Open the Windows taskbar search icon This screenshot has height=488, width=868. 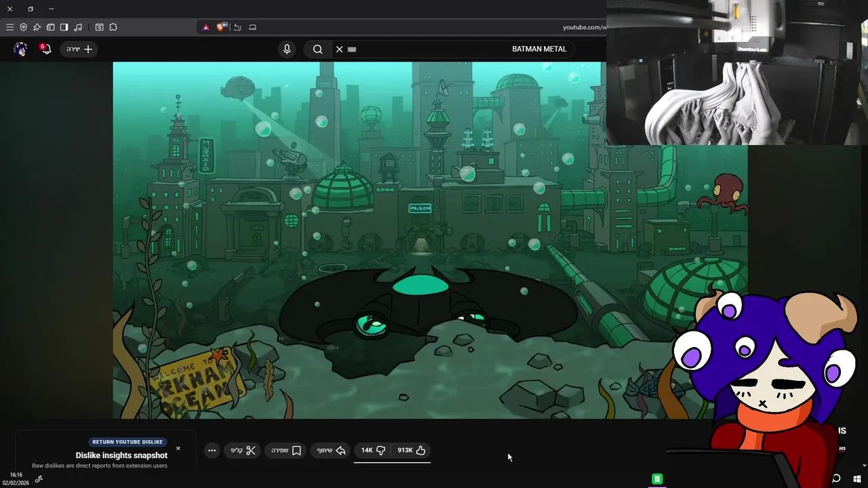pyautogui.click(x=836, y=479)
